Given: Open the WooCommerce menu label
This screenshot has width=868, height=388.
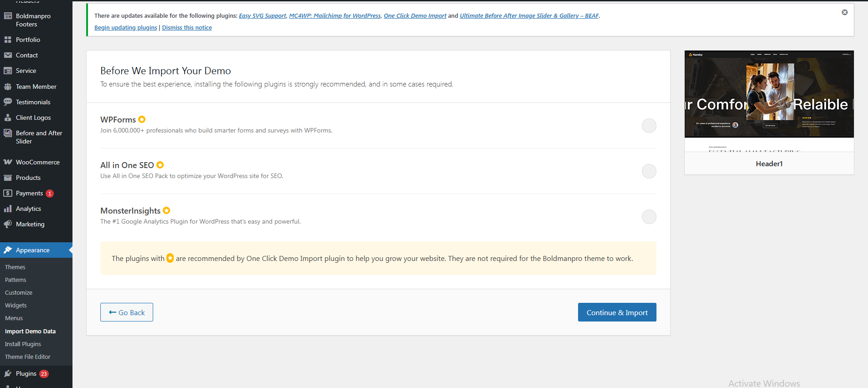Looking at the screenshot, I should point(38,162).
